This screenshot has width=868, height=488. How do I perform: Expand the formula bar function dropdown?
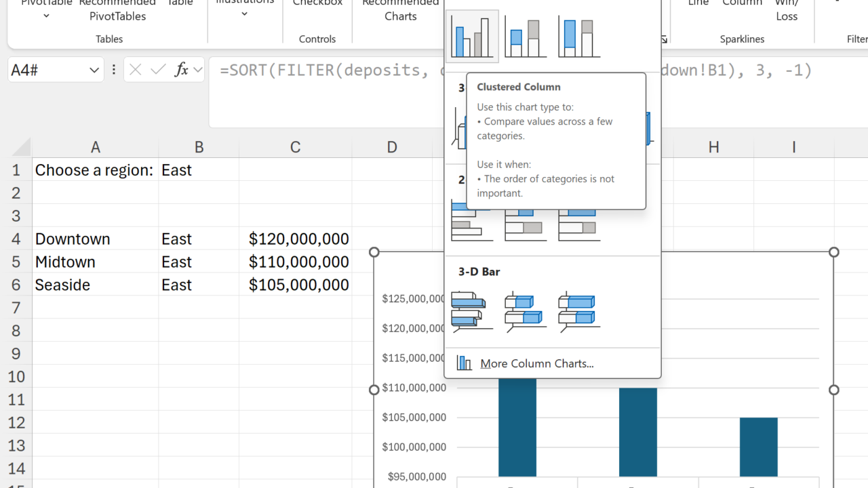coord(198,70)
